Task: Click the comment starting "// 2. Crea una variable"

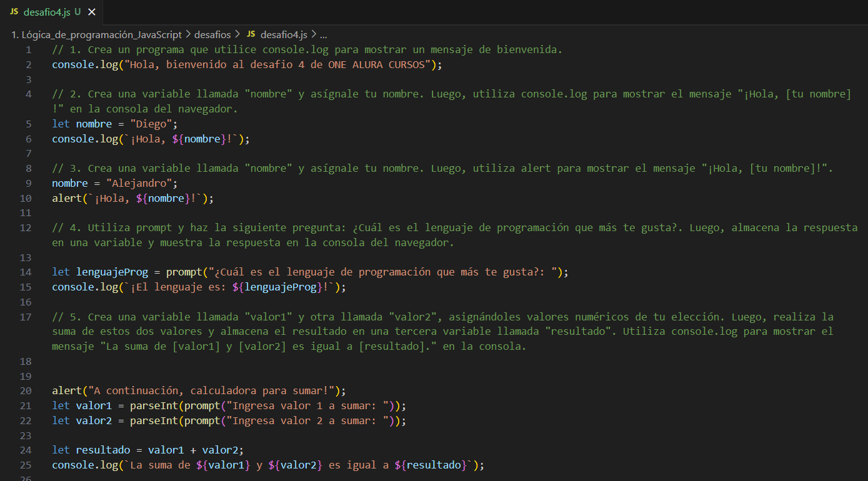Action: [452, 101]
